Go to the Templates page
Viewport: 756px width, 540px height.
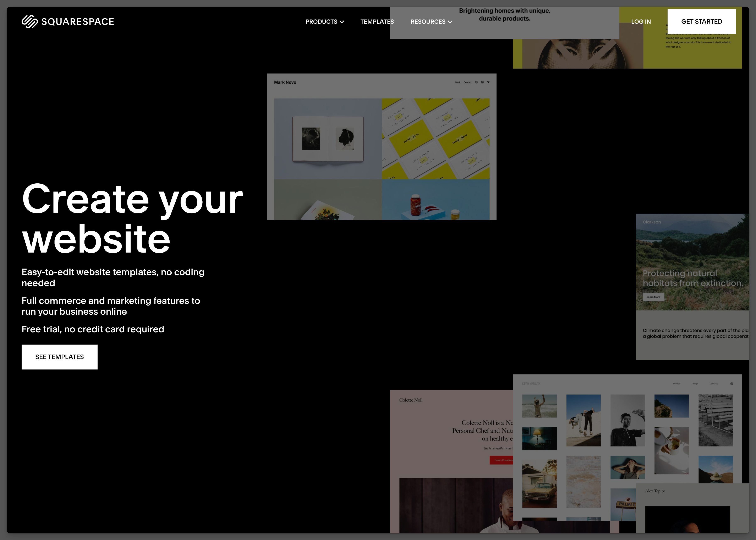tap(377, 22)
